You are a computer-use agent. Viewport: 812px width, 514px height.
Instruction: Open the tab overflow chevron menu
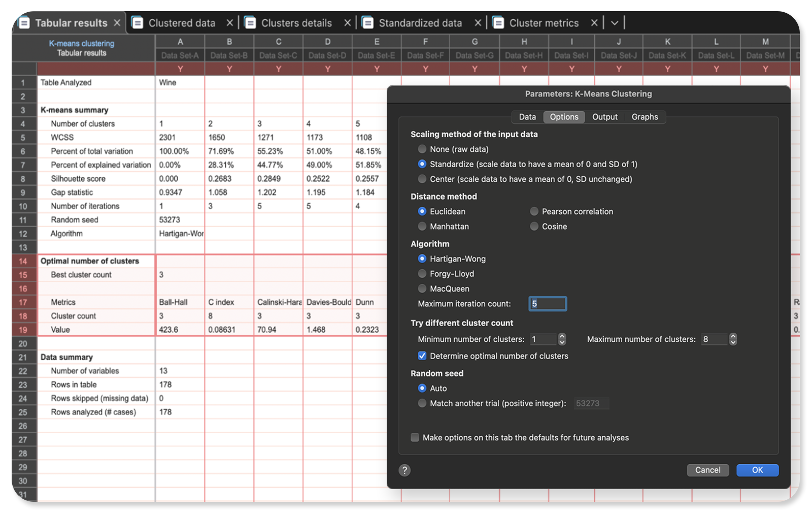click(x=615, y=23)
